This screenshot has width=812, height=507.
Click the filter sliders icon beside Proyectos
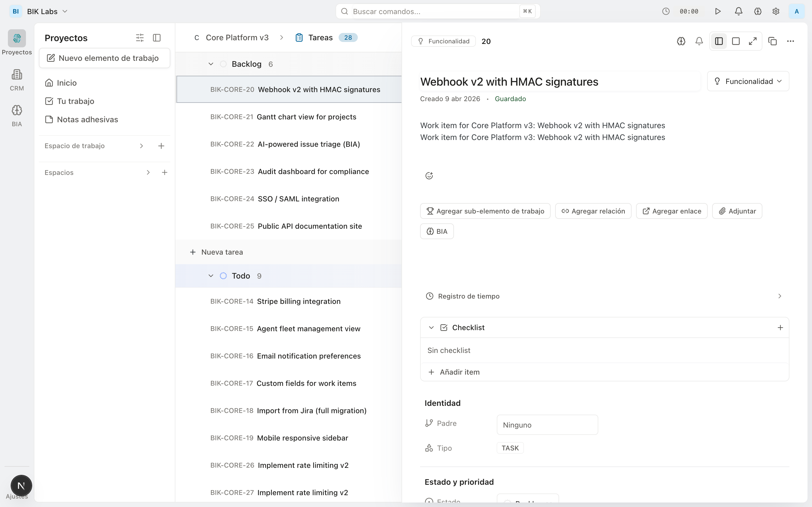pos(140,38)
